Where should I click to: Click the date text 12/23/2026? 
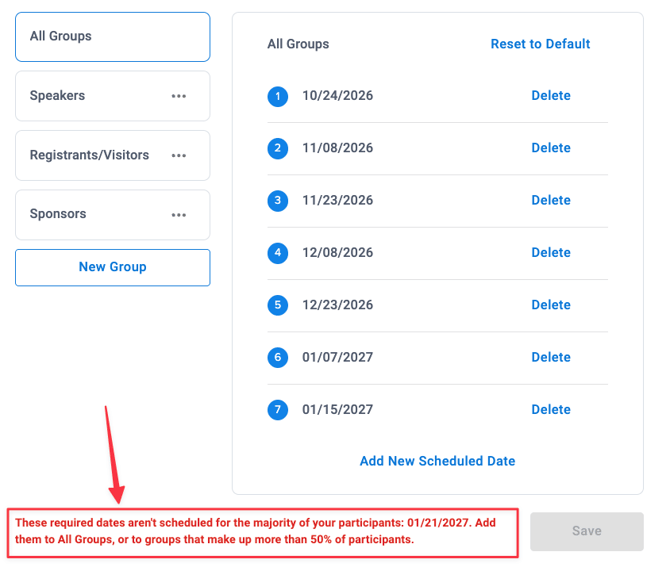tap(338, 305)
